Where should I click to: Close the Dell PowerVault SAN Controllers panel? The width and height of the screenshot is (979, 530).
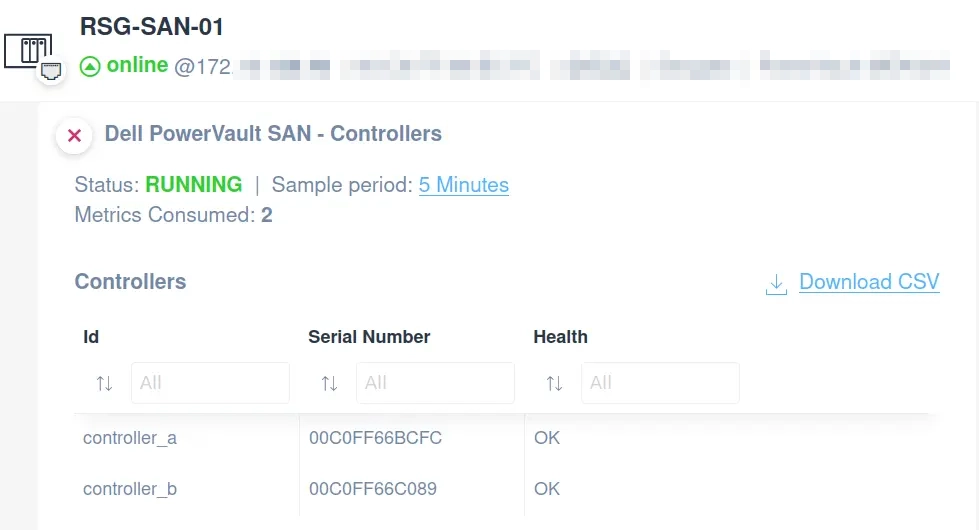74,135
